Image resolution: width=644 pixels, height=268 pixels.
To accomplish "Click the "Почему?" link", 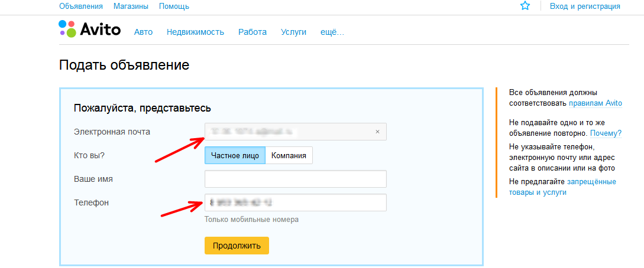I will tap(606, 133).
